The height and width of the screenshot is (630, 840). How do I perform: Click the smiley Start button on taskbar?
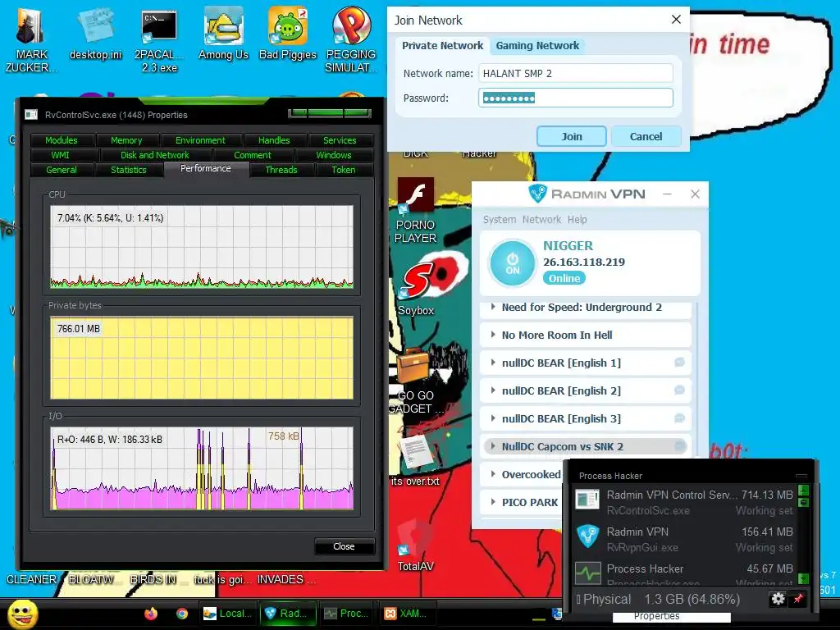click(x=23, y=614)
